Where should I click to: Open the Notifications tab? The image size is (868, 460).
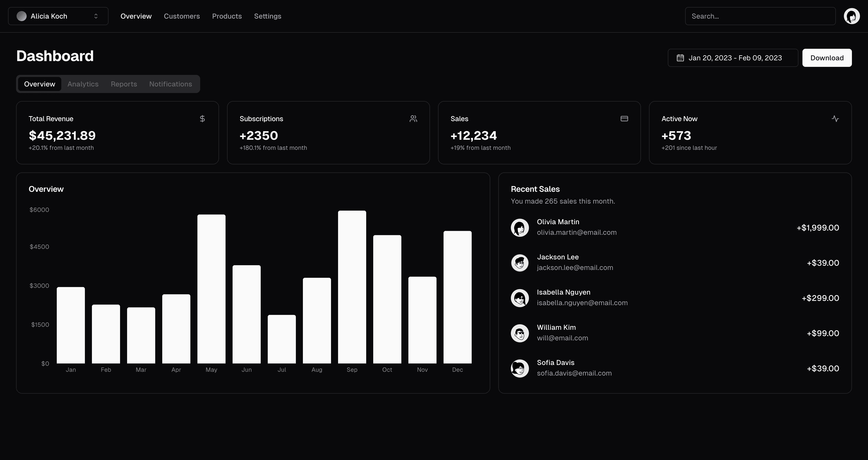pos(171,84)
